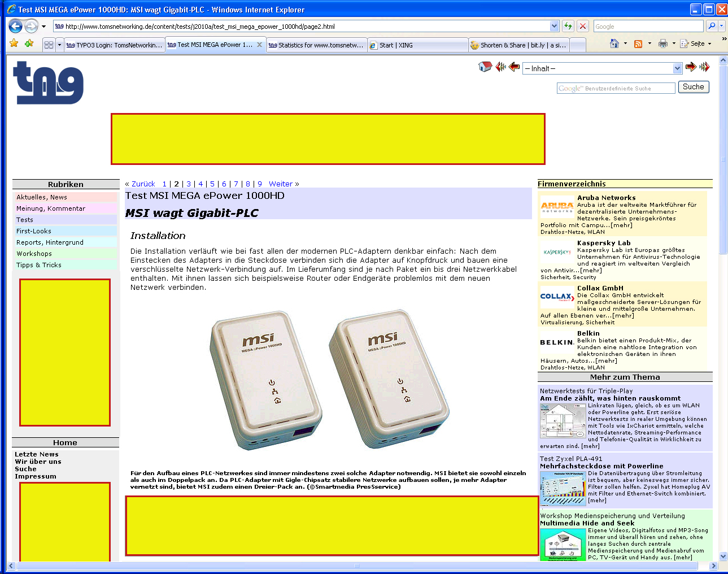Click the magnifier search icon
Viewport: 728px width, 574px height.
tap(712, 26)
